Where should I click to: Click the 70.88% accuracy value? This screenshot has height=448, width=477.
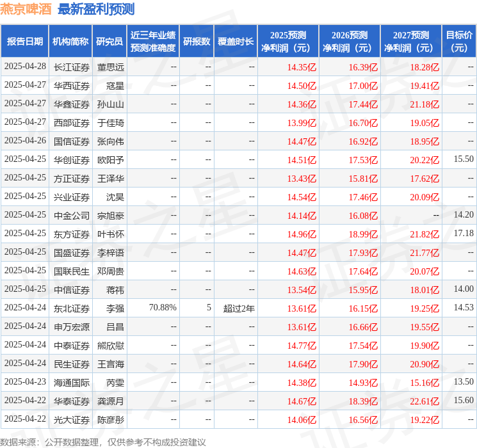pyautogui.click(x=163, y=307)
